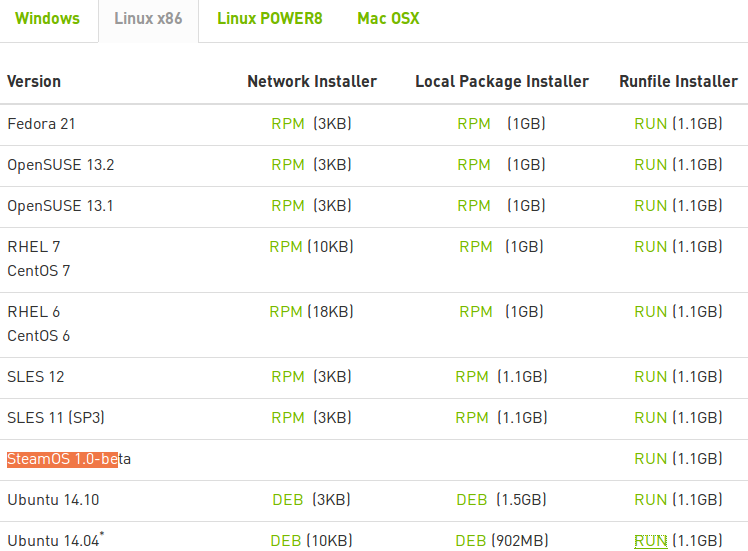Click SLES 11 (SP3) RUN link

click(x=651, y=418)
